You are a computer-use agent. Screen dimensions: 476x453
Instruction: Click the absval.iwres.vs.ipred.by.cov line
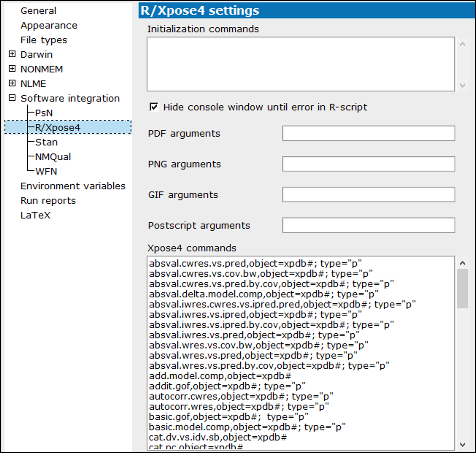(x=271, y=325)
